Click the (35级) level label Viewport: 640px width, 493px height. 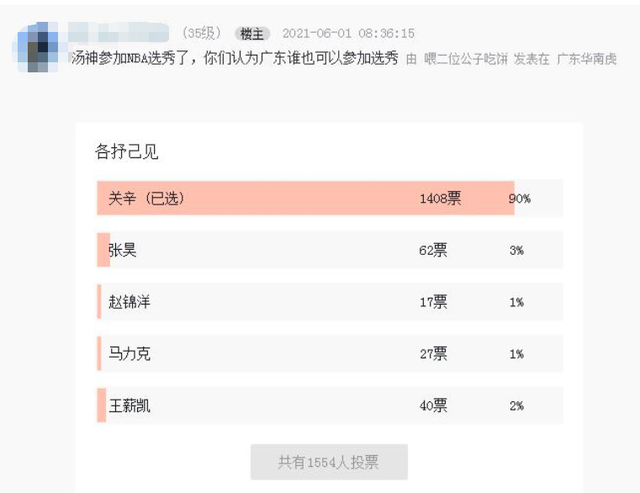click(202, 33)
